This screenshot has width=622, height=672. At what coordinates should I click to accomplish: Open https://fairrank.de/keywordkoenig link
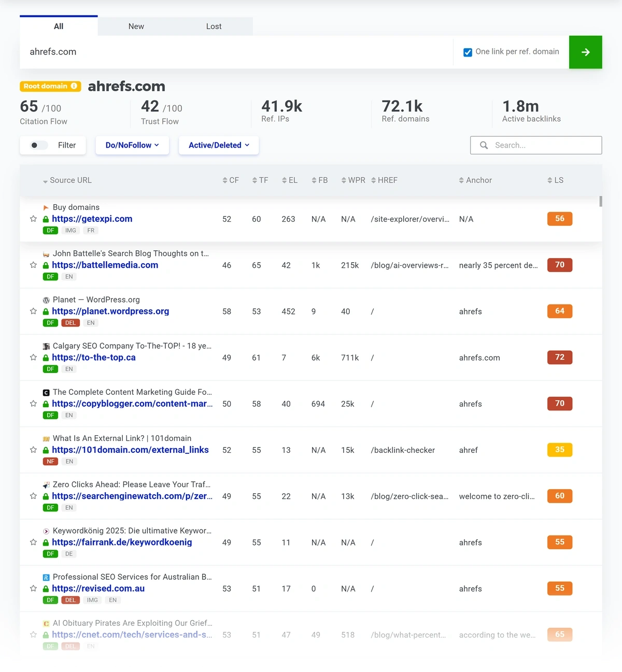(x=122, y=542)
